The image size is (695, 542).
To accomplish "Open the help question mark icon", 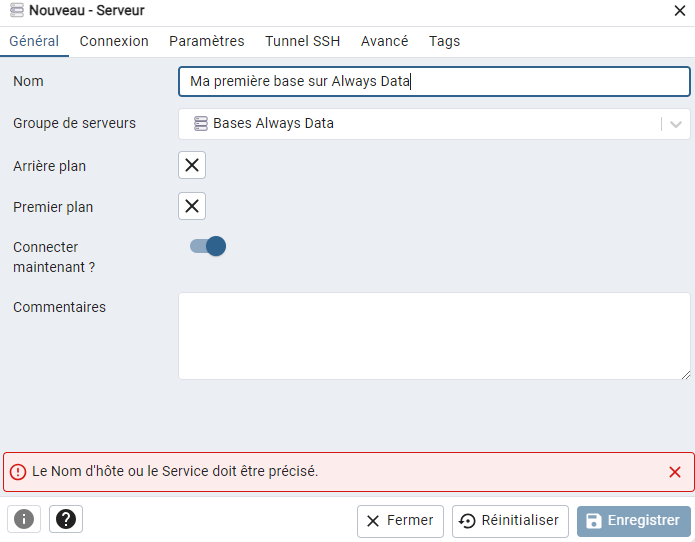I will pos(66,519).
